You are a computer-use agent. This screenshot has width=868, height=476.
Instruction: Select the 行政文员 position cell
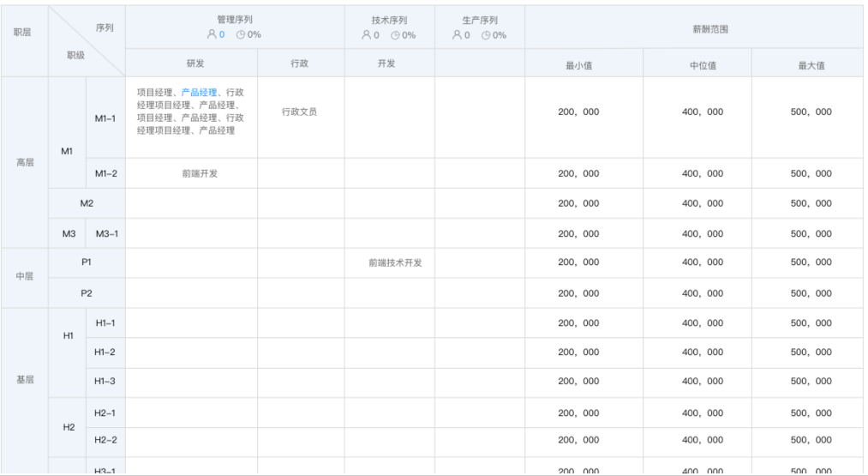(300, 111)
